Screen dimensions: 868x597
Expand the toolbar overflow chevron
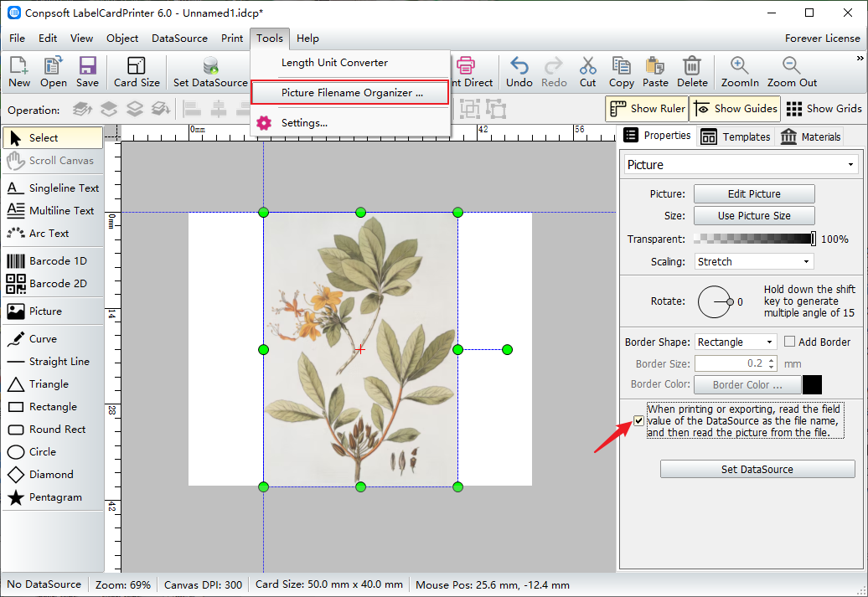(860, 58)
